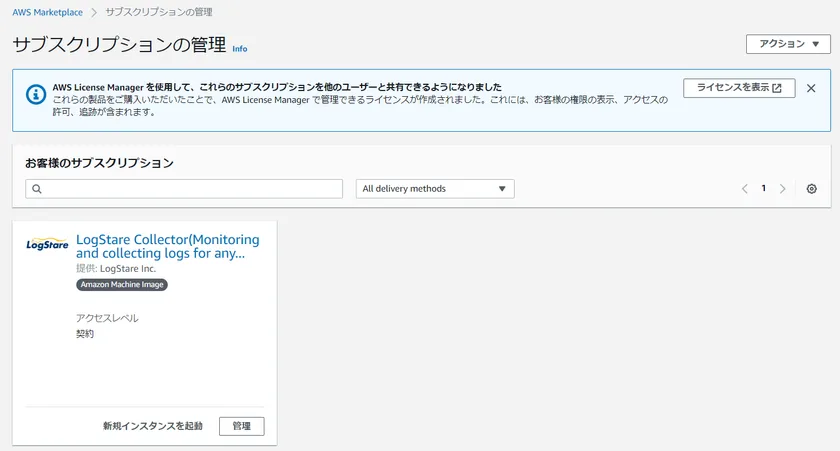840x451 pixels.
Task: Click the AWS Marketplace breadcrumb link
Action: coord(47,12)
